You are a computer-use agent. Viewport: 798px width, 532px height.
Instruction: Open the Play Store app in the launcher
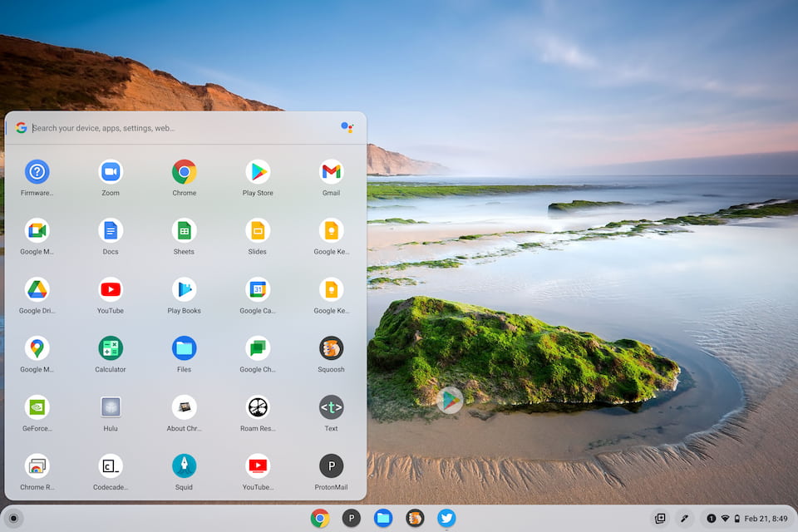tap(258, 172)
